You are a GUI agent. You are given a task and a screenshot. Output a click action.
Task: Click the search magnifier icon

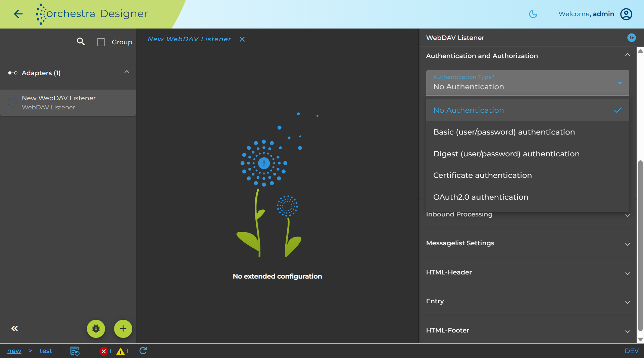point(81,42)
